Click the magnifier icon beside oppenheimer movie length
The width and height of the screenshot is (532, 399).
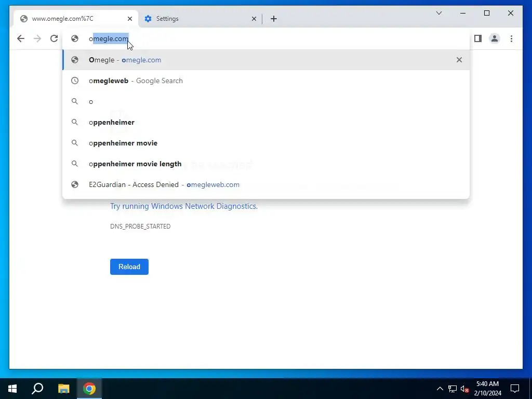75,164
